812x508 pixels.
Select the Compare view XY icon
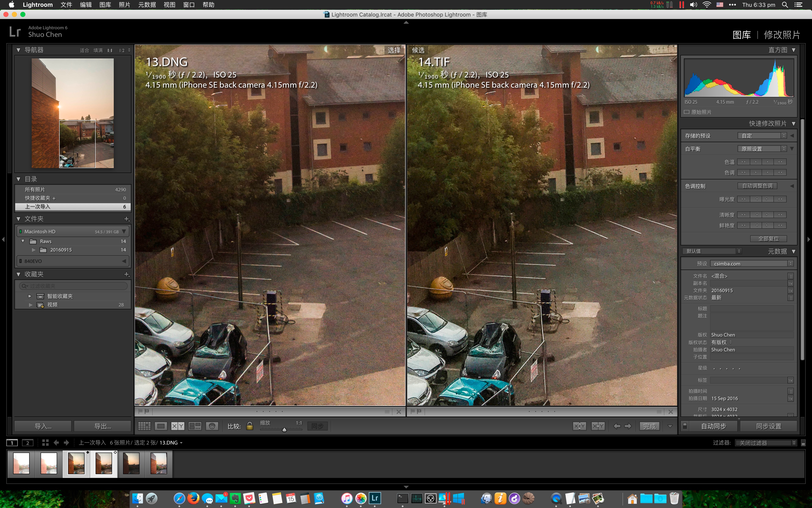pyautogui.click(x=177, y=426)
